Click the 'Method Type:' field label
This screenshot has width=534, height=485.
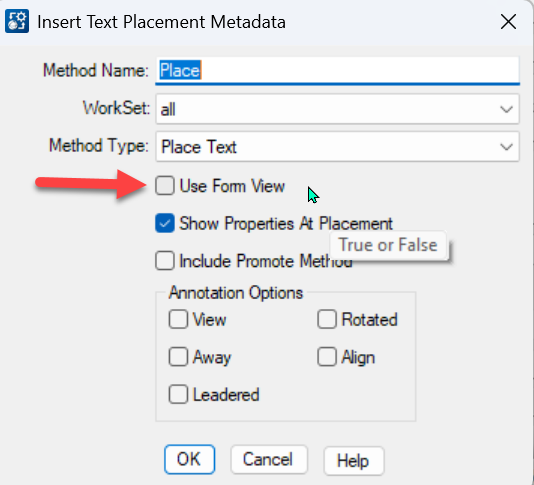click(99, 146)
